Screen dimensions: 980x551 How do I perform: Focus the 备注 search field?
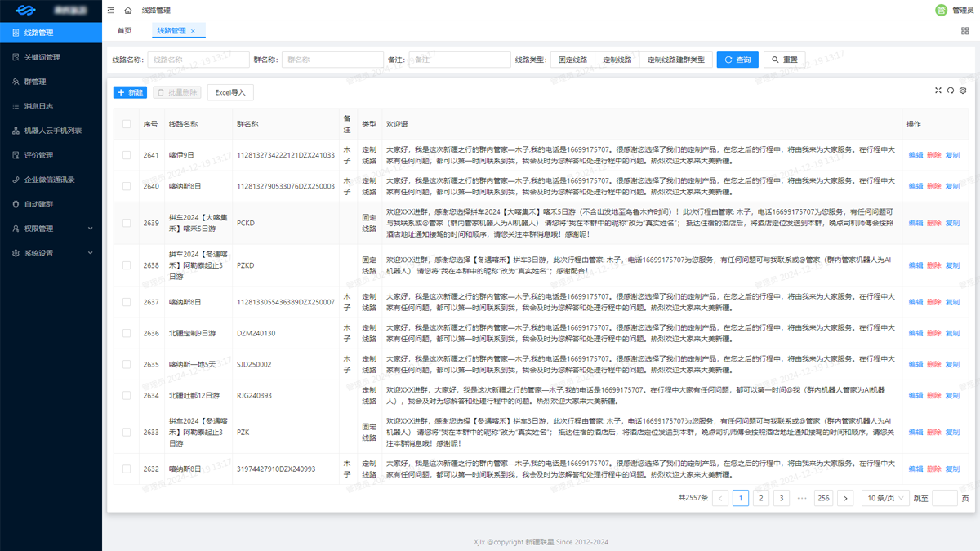[x=460, y=60]
